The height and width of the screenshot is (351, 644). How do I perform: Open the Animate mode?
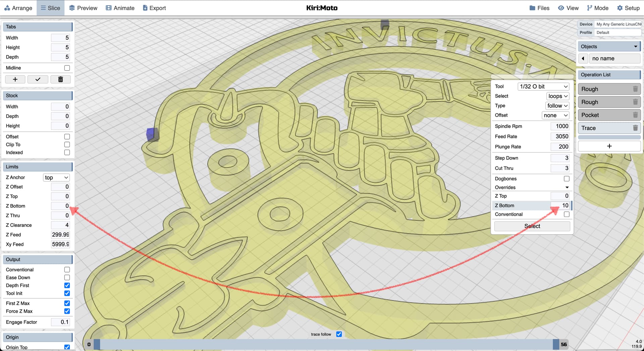(120, 8)
